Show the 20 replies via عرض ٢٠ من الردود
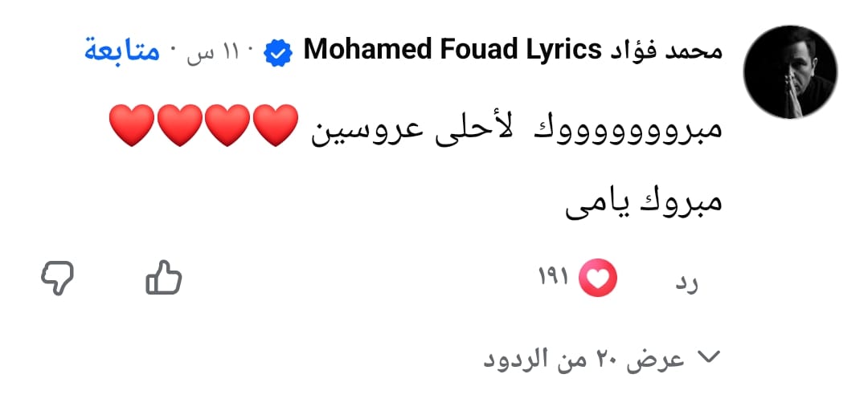This screenshot has height=411, width=868. click(x=584, y=359)
